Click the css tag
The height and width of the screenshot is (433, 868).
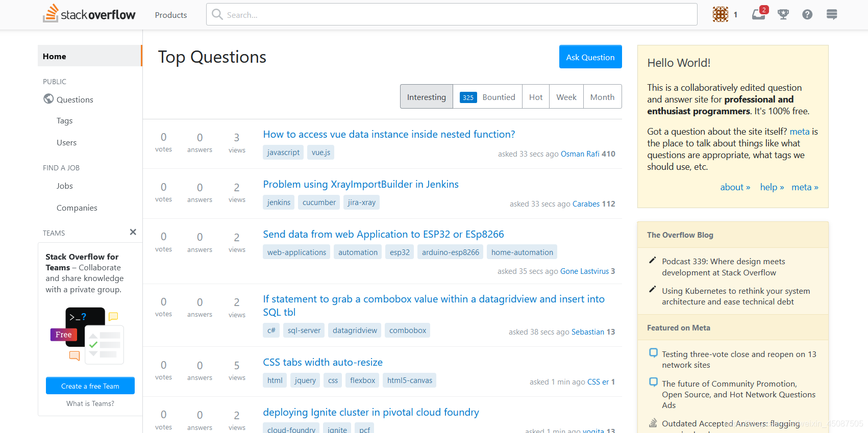pos(333,380)
